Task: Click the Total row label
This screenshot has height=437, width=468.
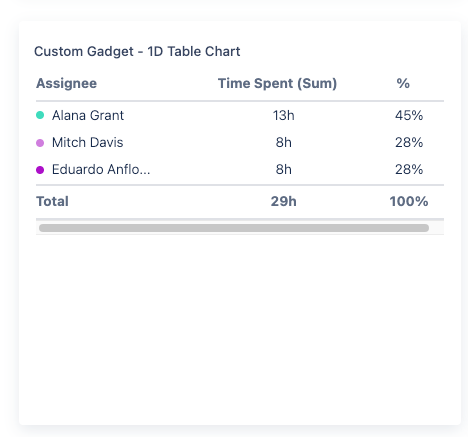Action: (x=52, y=201)
